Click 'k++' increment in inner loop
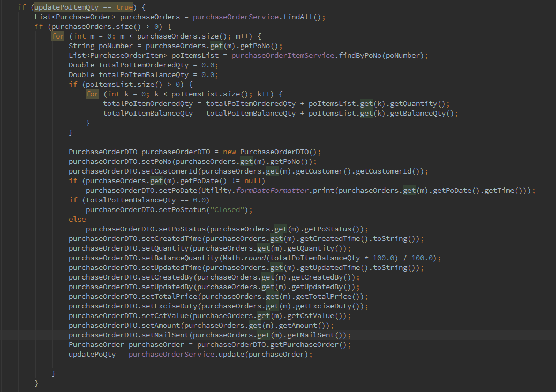The height and width of the screenshot is (392, 556). tap(264, 94)
